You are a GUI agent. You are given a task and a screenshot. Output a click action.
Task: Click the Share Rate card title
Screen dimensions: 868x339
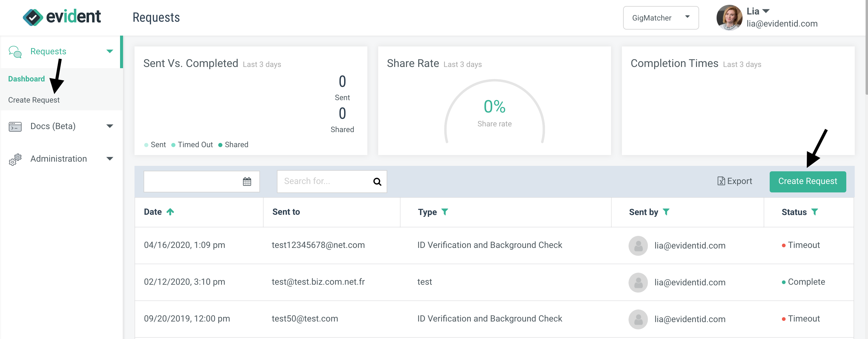413,63
